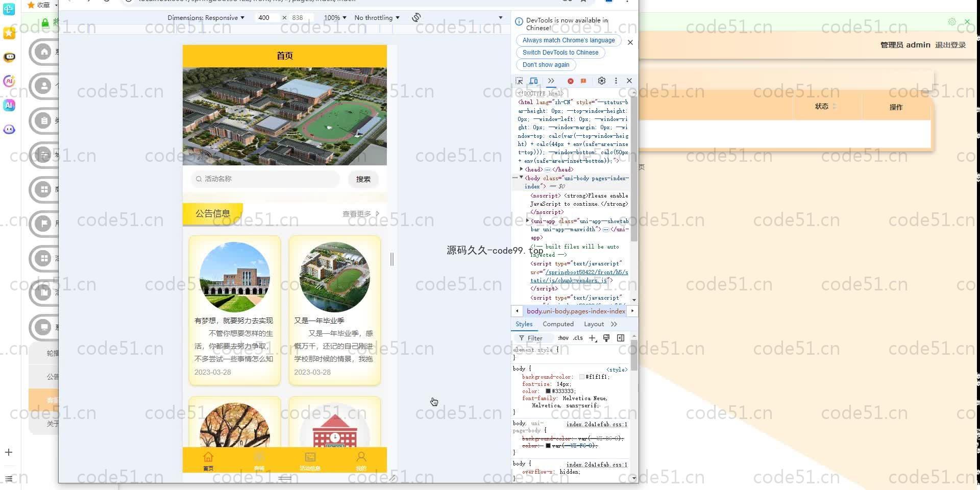This screenshot has width=980, height=490.
Task: Toggle the device toolbar icon in DevTools
Action: click(x=533, y=81)
